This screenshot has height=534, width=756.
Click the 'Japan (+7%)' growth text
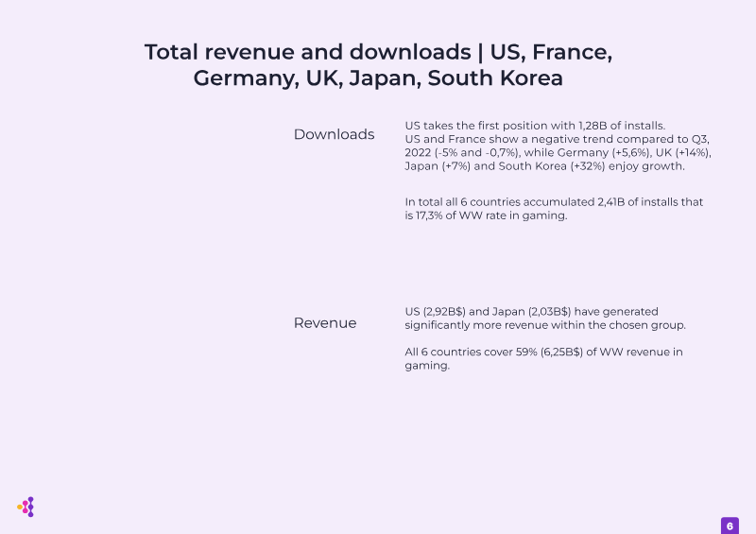tap(438, 166)
